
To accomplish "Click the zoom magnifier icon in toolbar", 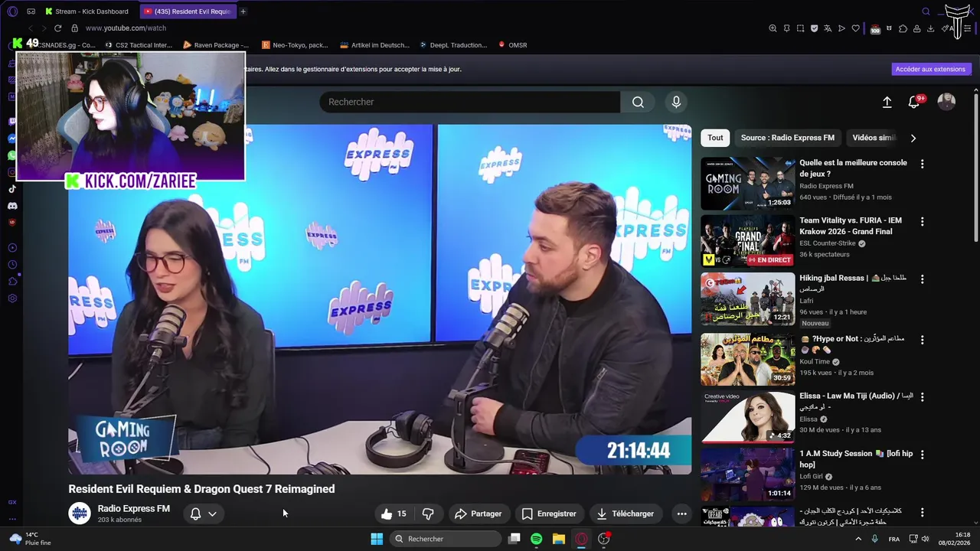I will point(773,28).
